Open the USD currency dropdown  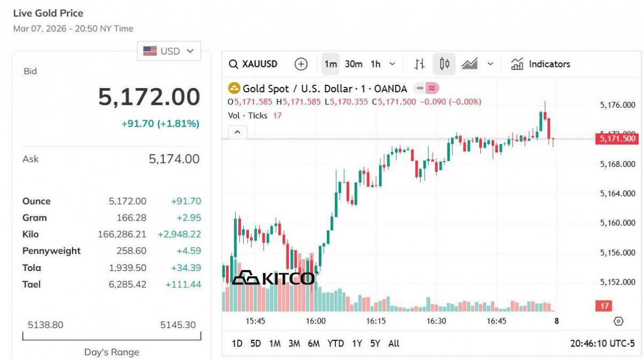(x=169, y=51)
